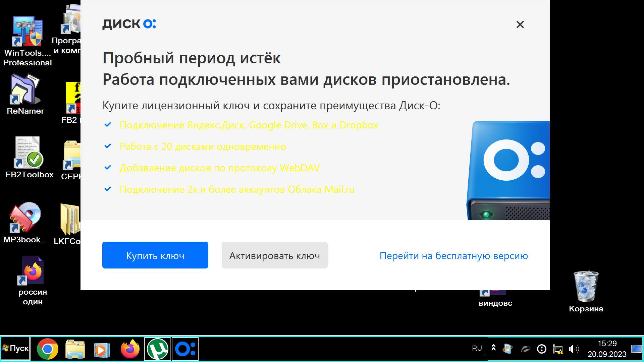Click the cloud drive tray icon
The width and height of the screenshot is (644, 362).
(525, 349)
